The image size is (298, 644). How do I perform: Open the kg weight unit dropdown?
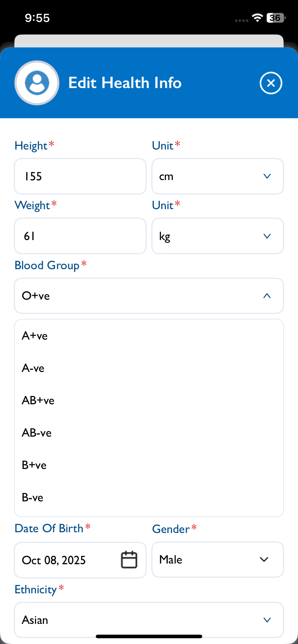[x=217, y=236]
